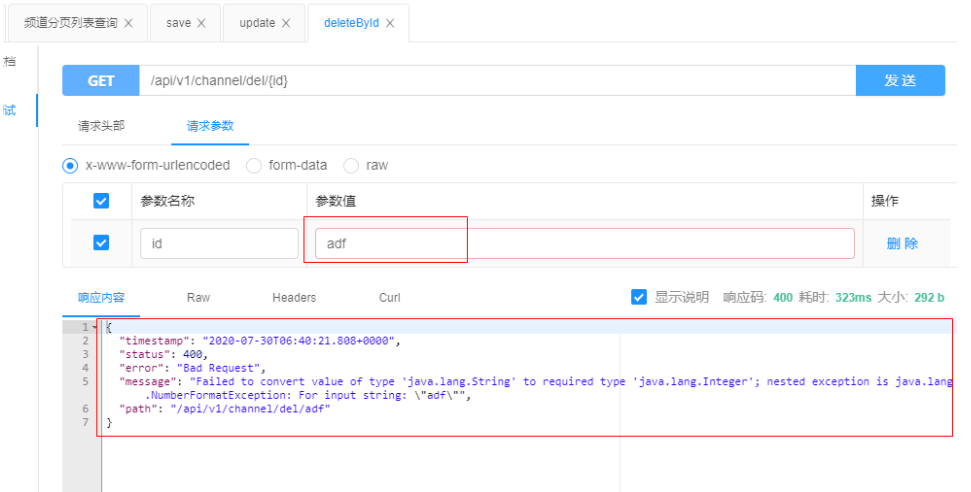Select form-data radio option
This screenshot has height=492, width=971.
click(253, 165)
